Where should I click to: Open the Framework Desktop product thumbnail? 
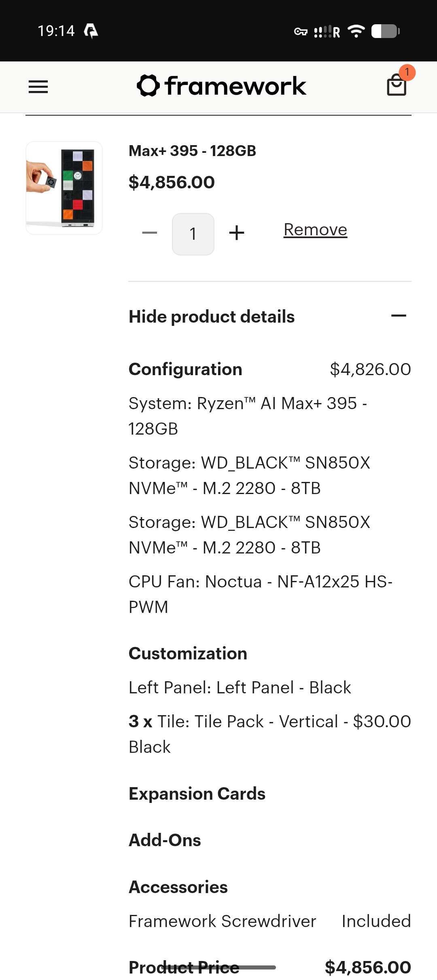64,188
